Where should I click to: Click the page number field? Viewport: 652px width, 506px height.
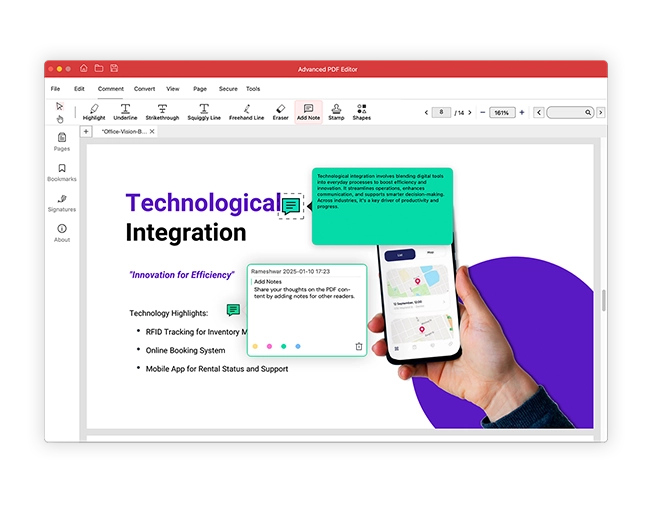pos(441,112)
